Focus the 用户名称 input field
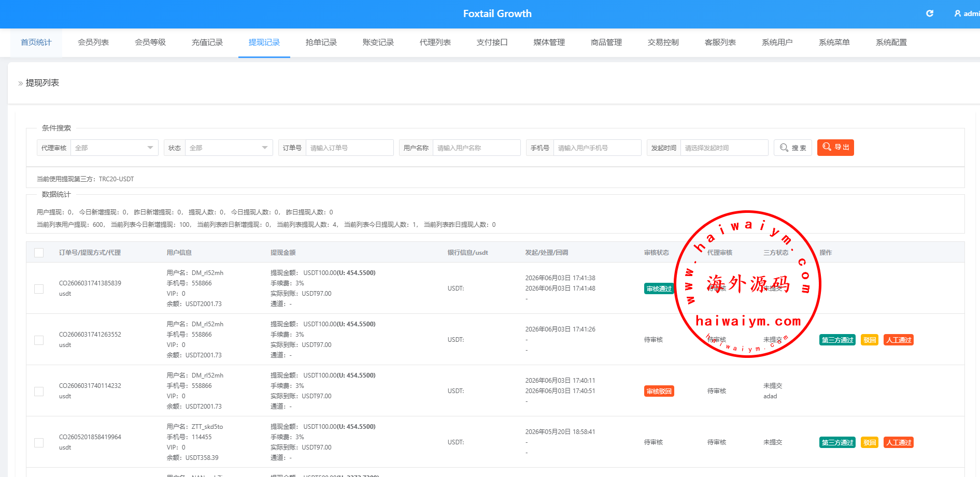This screenshot has height=477, width=980. click(x=477, y=148)
